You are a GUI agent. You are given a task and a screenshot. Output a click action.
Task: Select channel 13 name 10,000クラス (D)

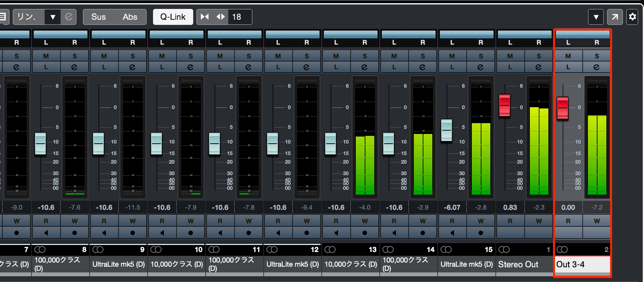[350, 264]
